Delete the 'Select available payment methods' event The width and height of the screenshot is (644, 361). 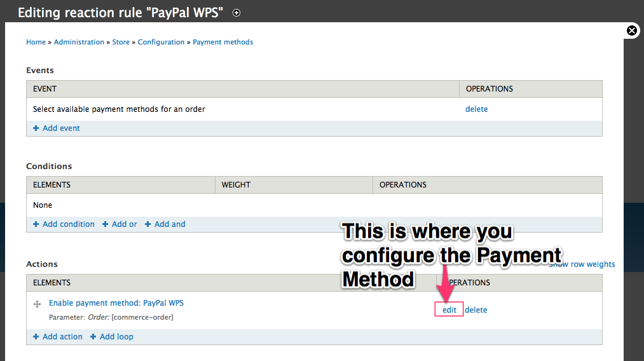[476, 109]
